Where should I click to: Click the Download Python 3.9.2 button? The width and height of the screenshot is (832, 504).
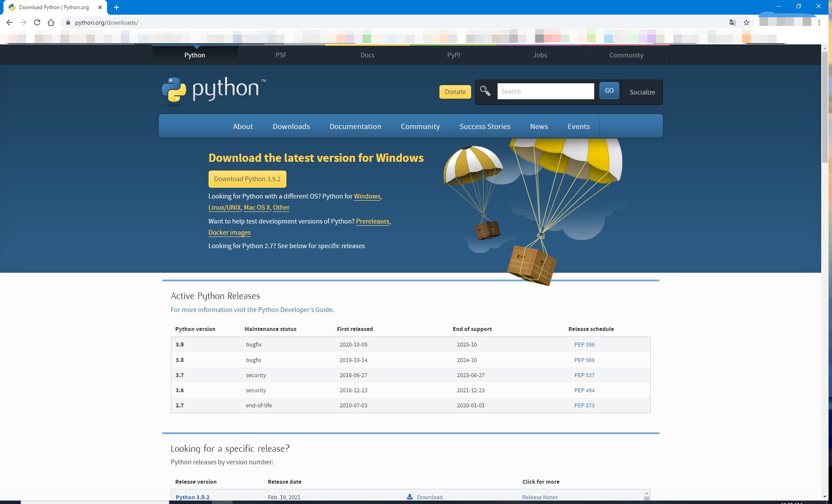pyautogui.click(x=247, y=179)
